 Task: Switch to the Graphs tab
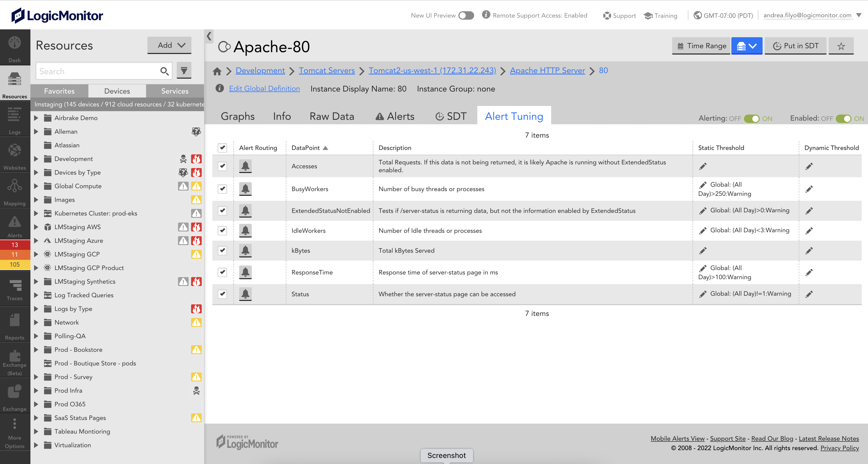coord(238,116)
